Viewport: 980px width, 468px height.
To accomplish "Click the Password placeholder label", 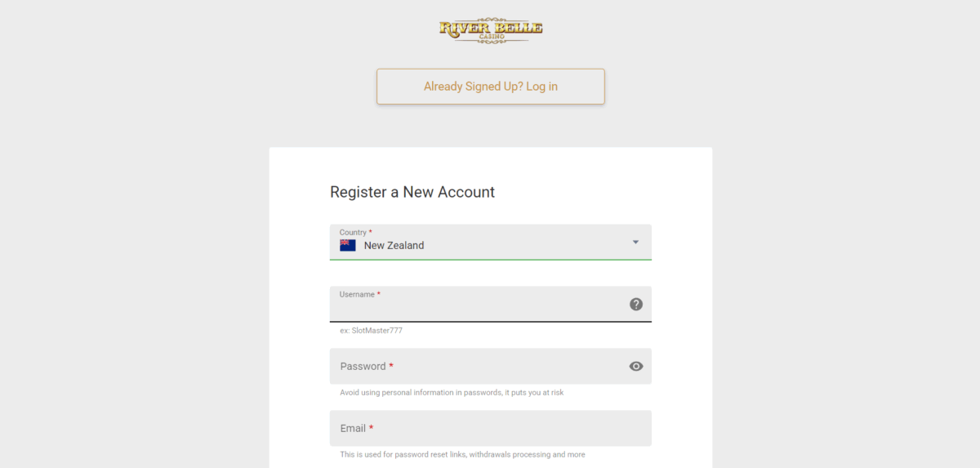I will [363, 366].
